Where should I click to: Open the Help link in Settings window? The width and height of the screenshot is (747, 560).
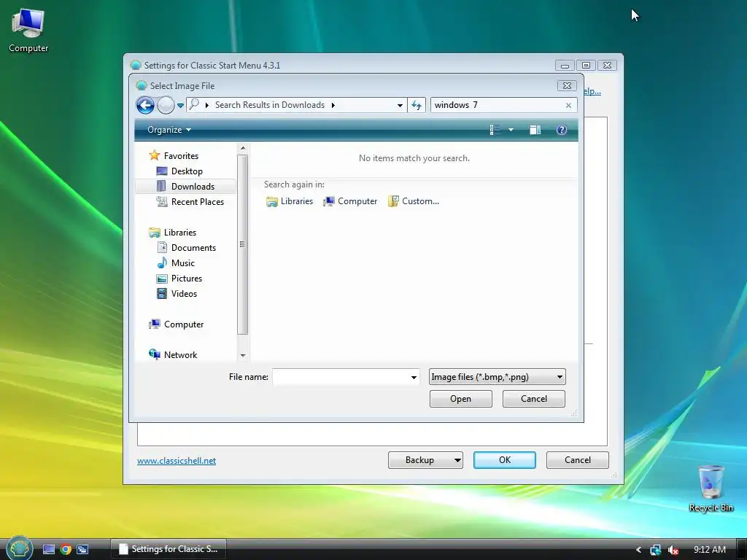pyautogui.click(x=592, y=91)
